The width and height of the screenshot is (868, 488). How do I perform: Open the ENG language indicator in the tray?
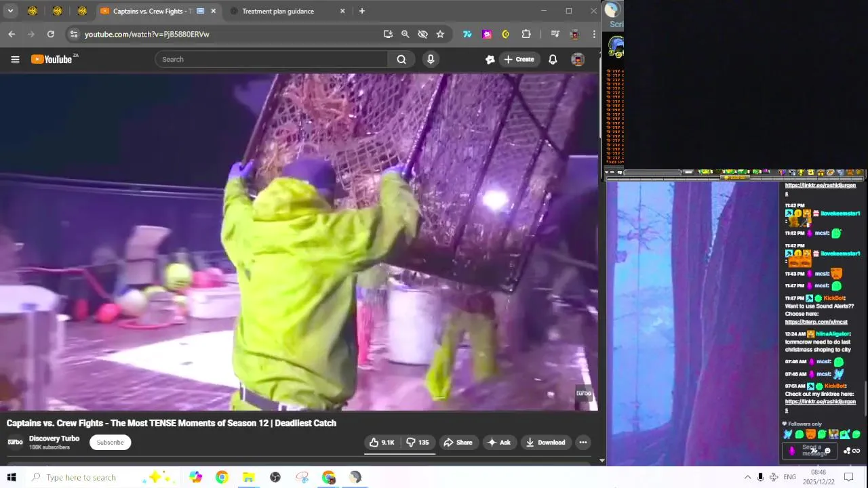789,477
